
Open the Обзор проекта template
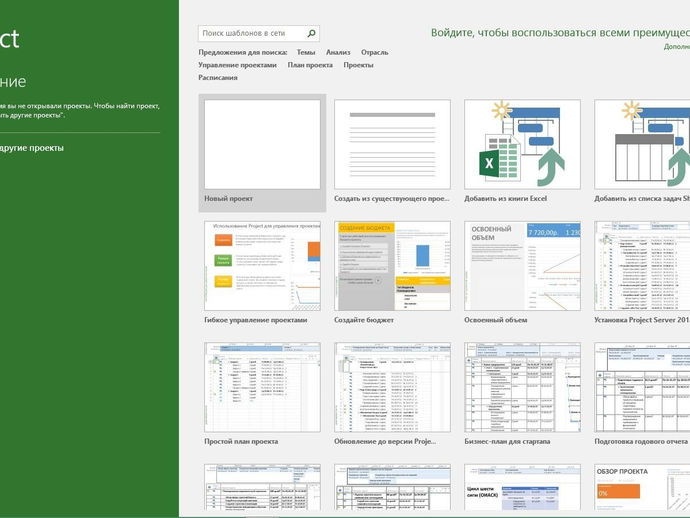coord(642,487)
